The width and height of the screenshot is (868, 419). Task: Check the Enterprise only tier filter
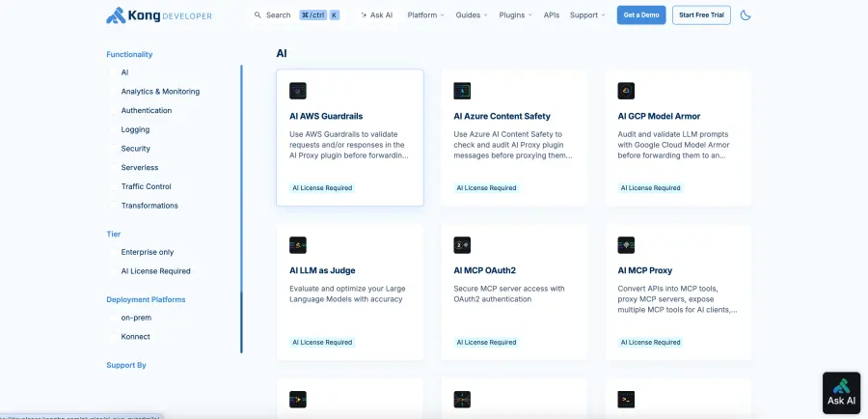(x=113, y=252)
